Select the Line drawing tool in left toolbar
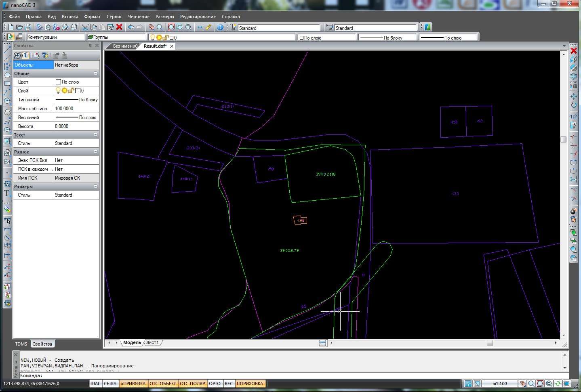This screenshot has width=581, height=392. pos(7,49)
